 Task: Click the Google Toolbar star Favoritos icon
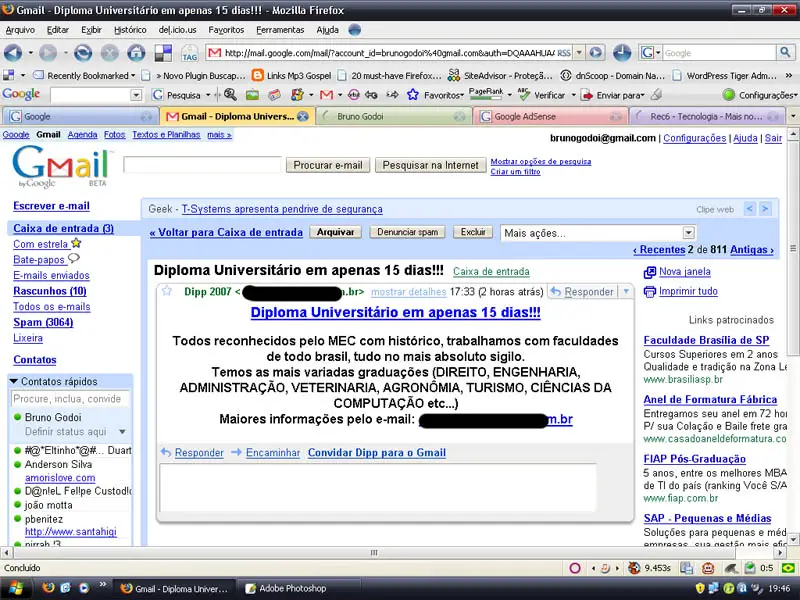point(412,95)
